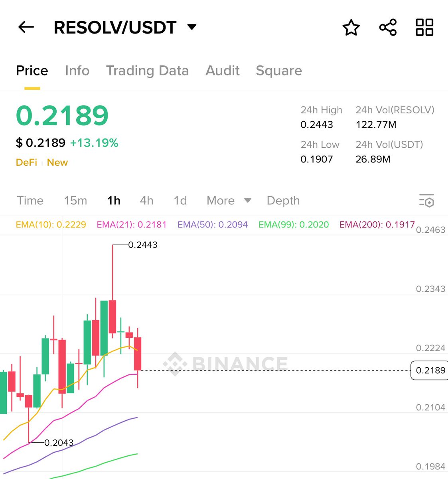Image resolution: width=448 pixels, height=479 pixels.
Task: Tap the 0.2043 low label on chart
Action: coord(59,443)
